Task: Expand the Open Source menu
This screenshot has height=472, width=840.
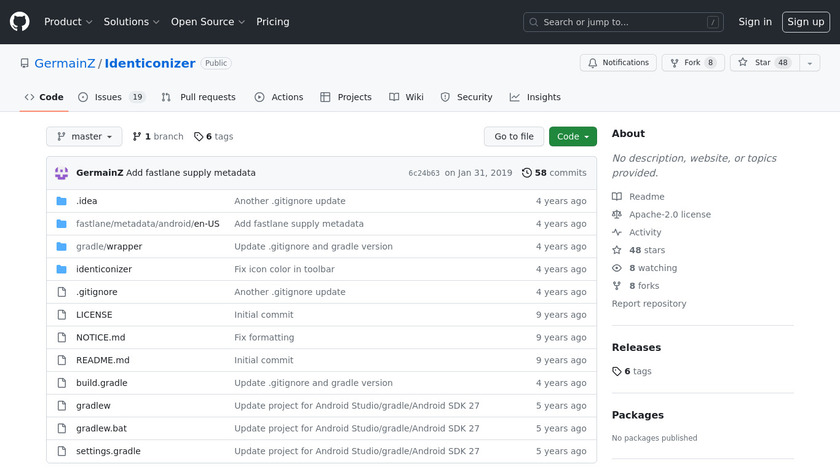Action: 208,22
